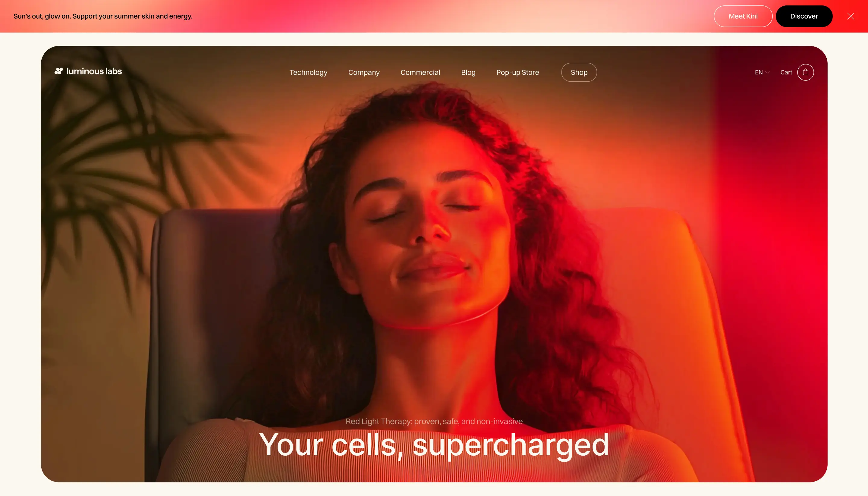The width and height of the screenshot is (868, 496).
Task: Click the 'Sun's out, glow on' banner text
Action: tap(103, 16)
